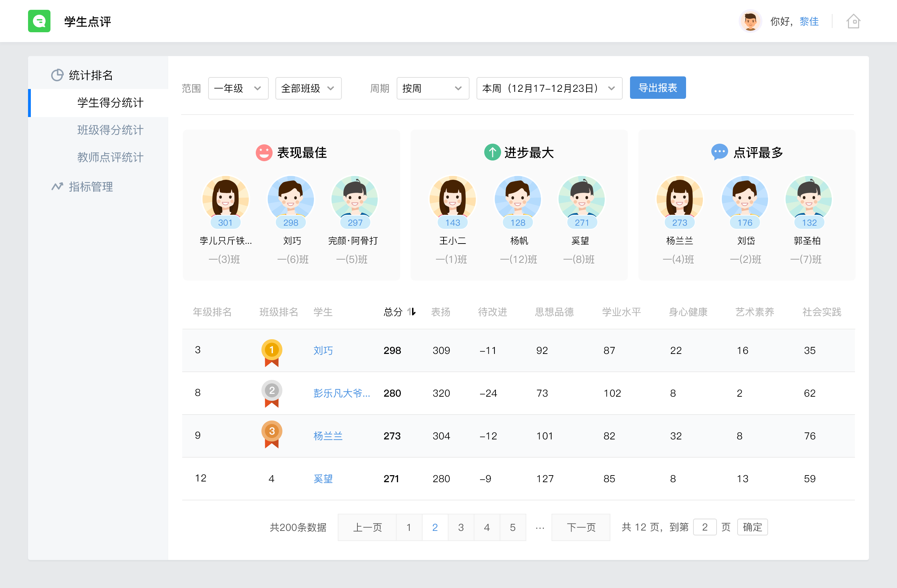
Task: Click the user avatar near 你好，黎佳
Action: pos(750,21)
